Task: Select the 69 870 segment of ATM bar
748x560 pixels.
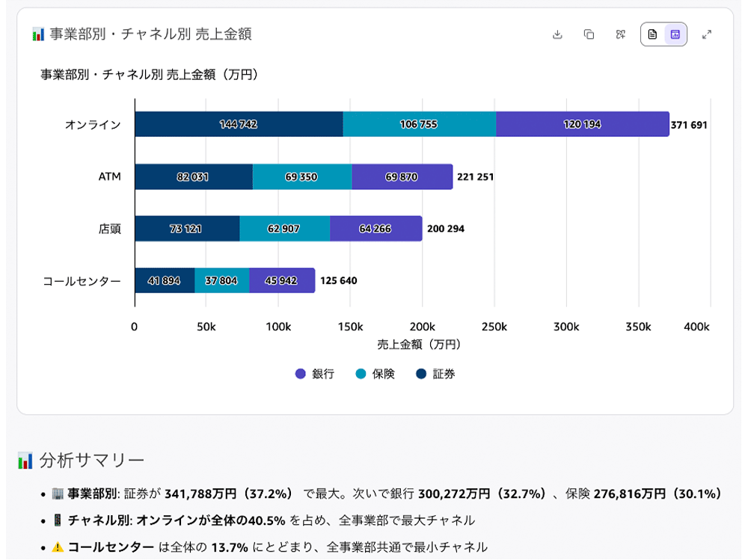Action: 402,176
